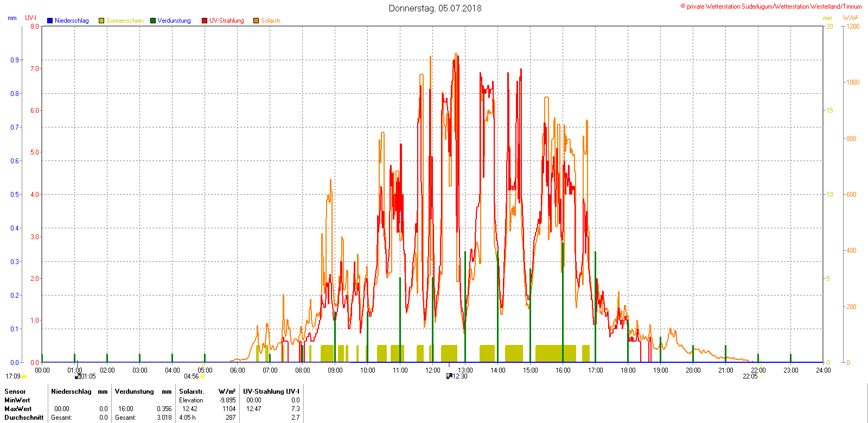Click the Solarstr. column header in the table

[x=192, y=392]
